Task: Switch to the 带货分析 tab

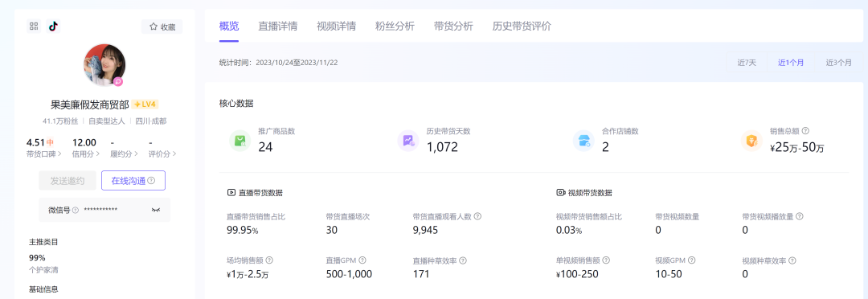Action: point(453,26)
